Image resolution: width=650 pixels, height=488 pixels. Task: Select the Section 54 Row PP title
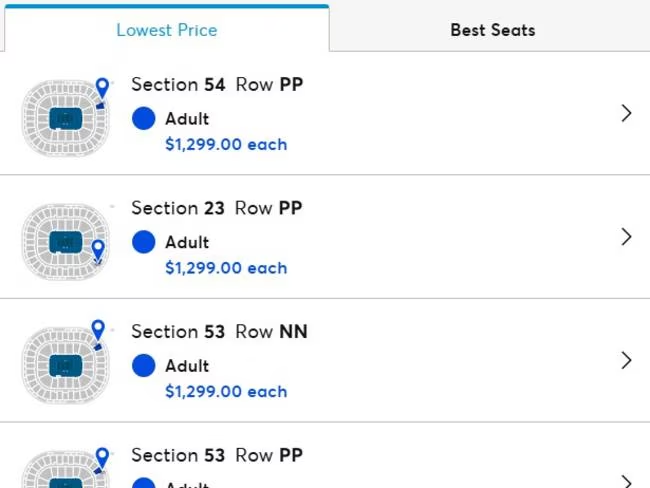217,85
